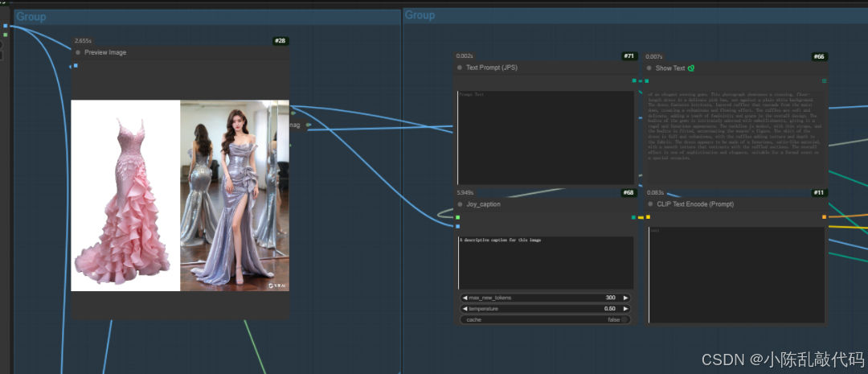The height and width of the screenshot is (374, 868).
Task: Click the teal output port on Joy_caption
Action: pos(634,217)
